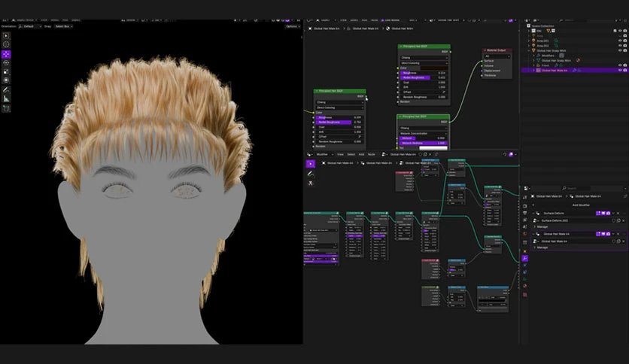
Task: Open the Output properties tab
Action: (x=524, y=213)
